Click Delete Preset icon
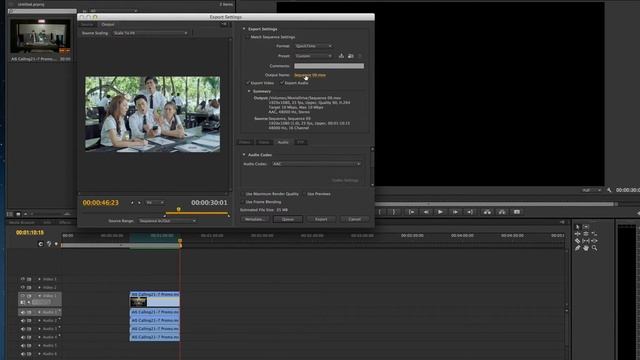Screen dimensions: 640x360 (360, 56)
